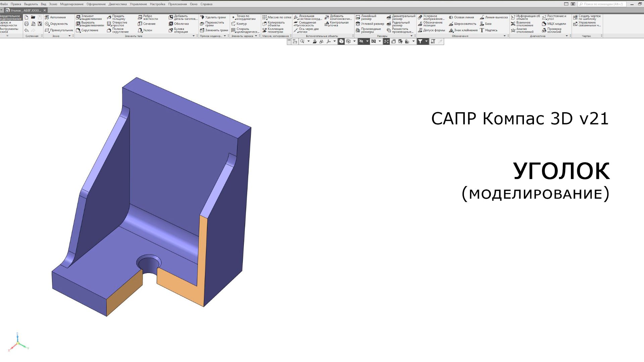Select the Автолиния sketch tool
644x362 pixels.
coord(55,17)
